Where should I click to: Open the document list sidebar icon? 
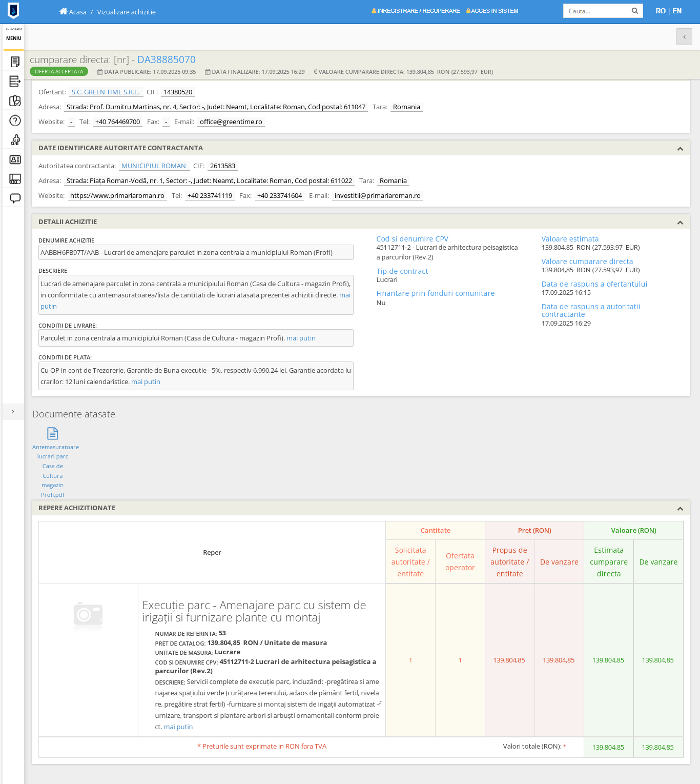(15, 62)
